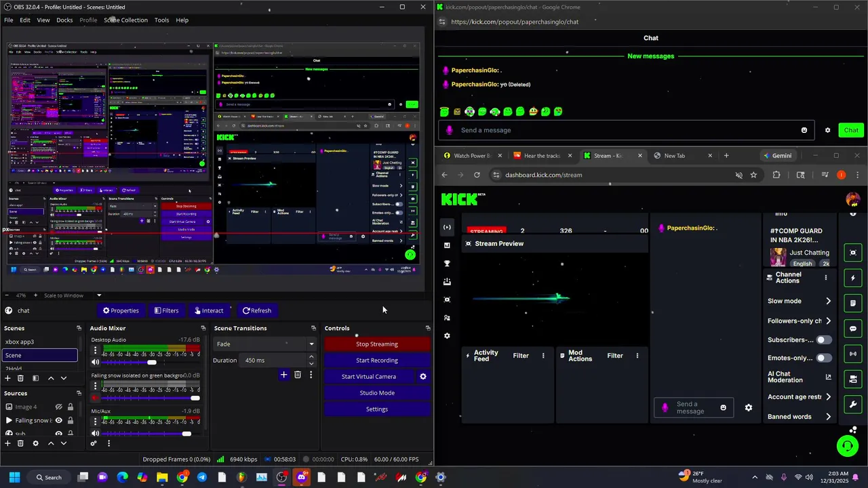Expand Followers-only chat settings
868x488 pixels.
tap(828, 321)
